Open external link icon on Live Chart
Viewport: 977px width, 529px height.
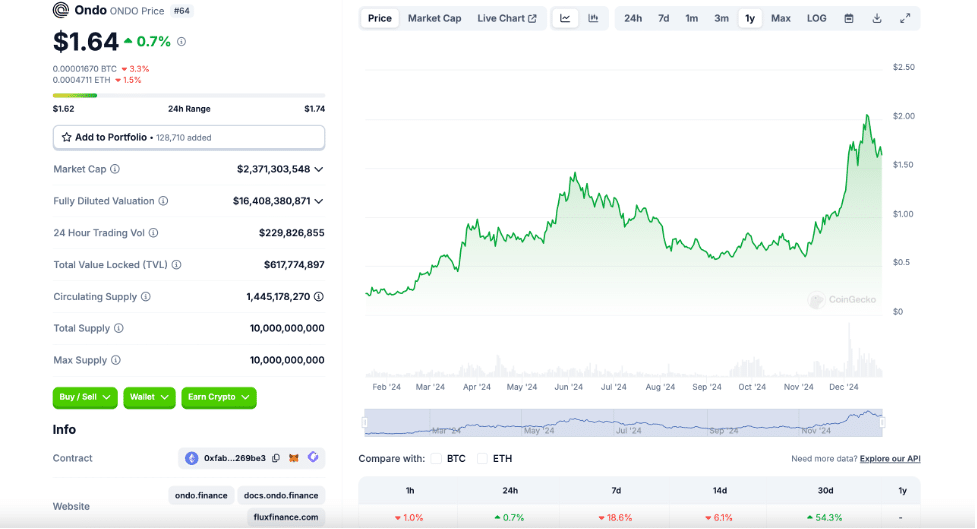[532, 19]
